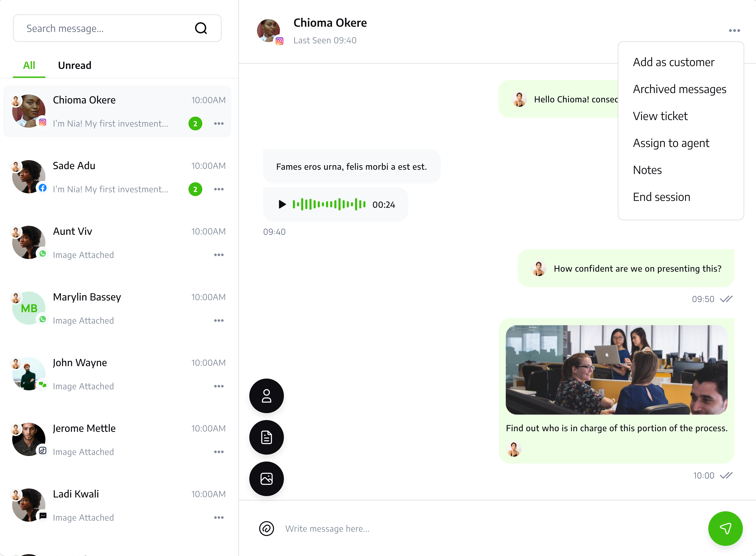Click the contact attachment round button
This screenshot has width=756, height=556.
267,396
